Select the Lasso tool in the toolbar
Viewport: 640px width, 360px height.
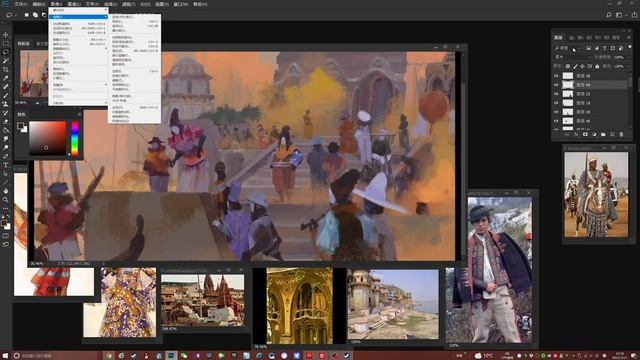(6, 52)
